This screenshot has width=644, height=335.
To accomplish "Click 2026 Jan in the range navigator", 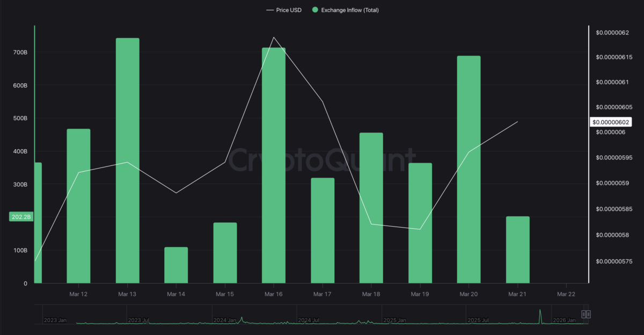I will coord(564,320).
